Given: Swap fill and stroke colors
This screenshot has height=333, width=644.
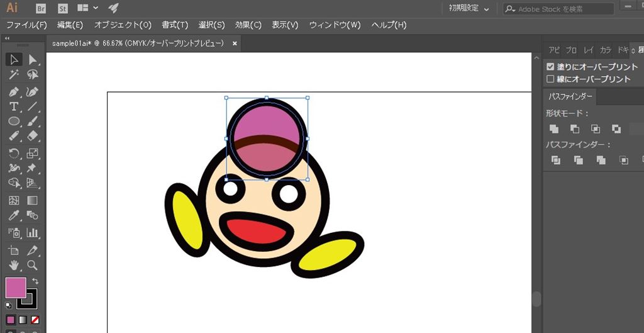Looking at the screenshot, I should pos(35,281).
